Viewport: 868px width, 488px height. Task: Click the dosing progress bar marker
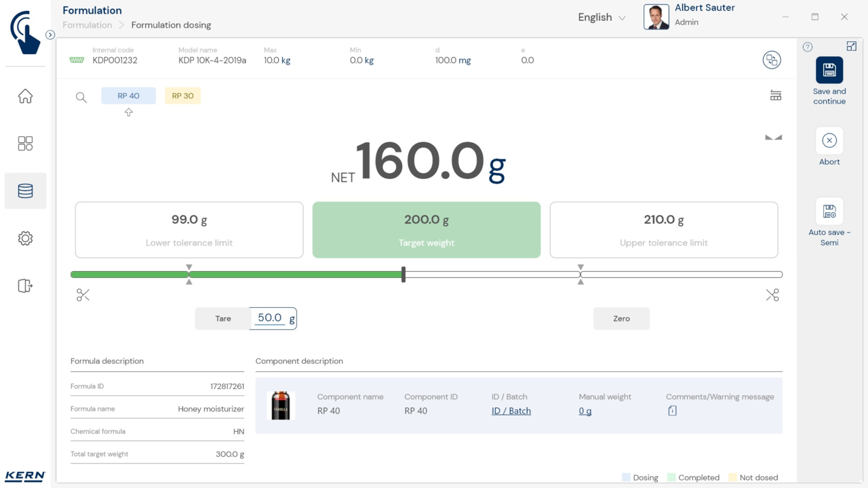403,274
